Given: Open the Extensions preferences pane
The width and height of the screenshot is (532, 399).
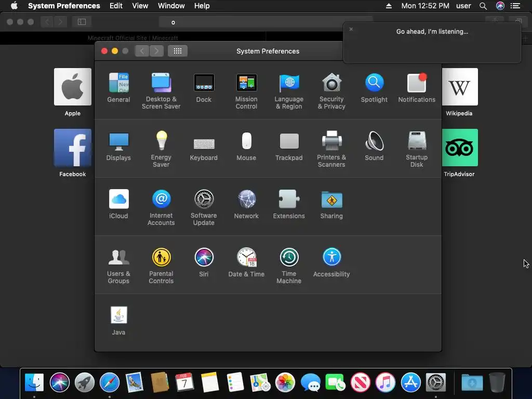Looking at the screenshot, I should click(x=289, y=204).
